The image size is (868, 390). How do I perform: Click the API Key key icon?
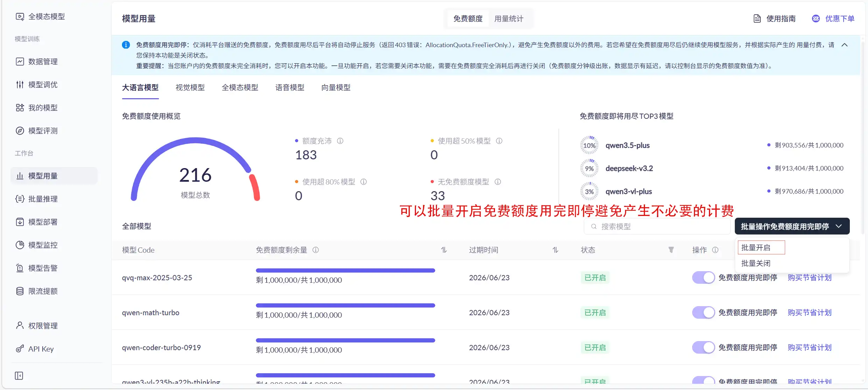20,349
